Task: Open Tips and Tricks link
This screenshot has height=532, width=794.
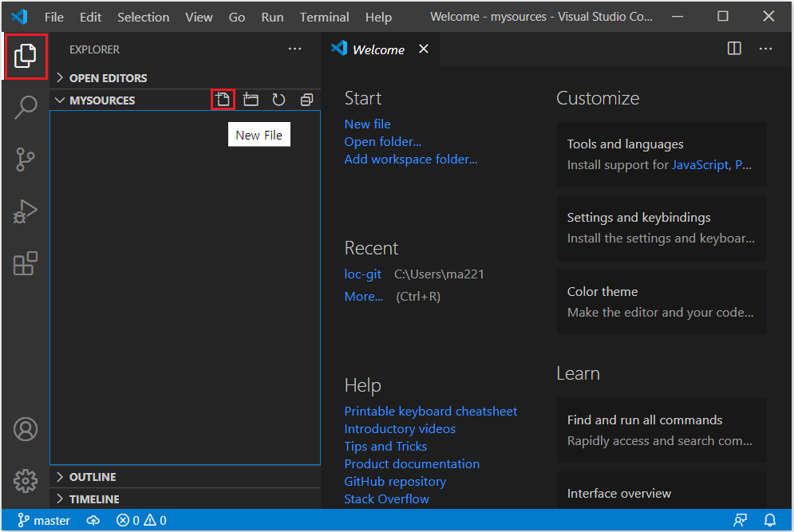Action: click(x=385, y=447)
